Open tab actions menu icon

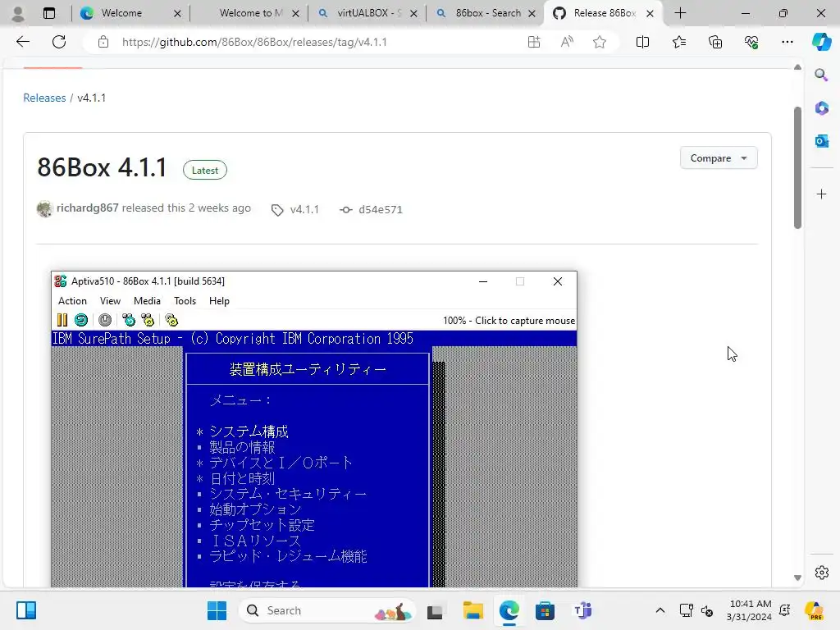pyautogui.click(x=49, y=13)
